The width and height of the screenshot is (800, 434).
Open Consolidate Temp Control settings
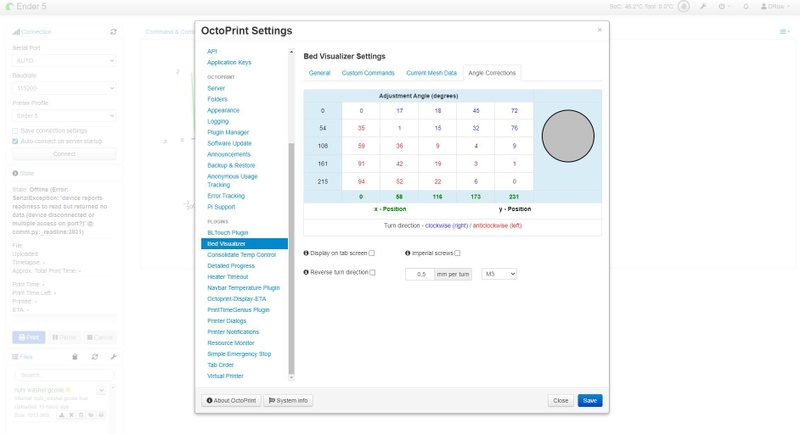241,254
